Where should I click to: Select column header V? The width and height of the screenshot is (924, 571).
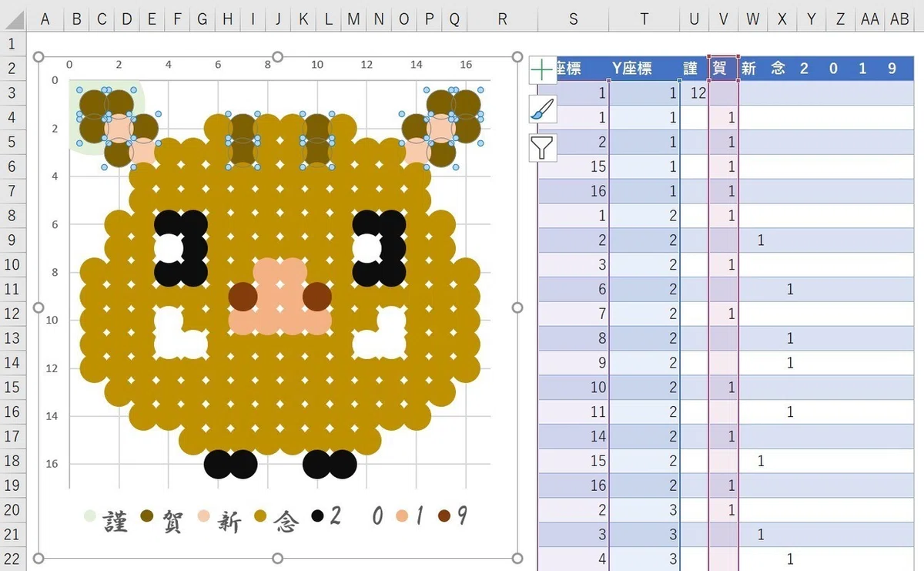(x=723, y=19)
